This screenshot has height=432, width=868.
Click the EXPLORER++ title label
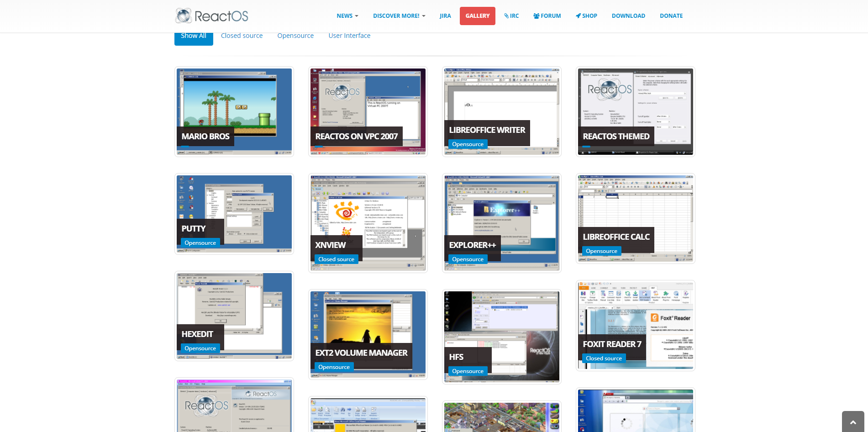(x=473, y=245)
